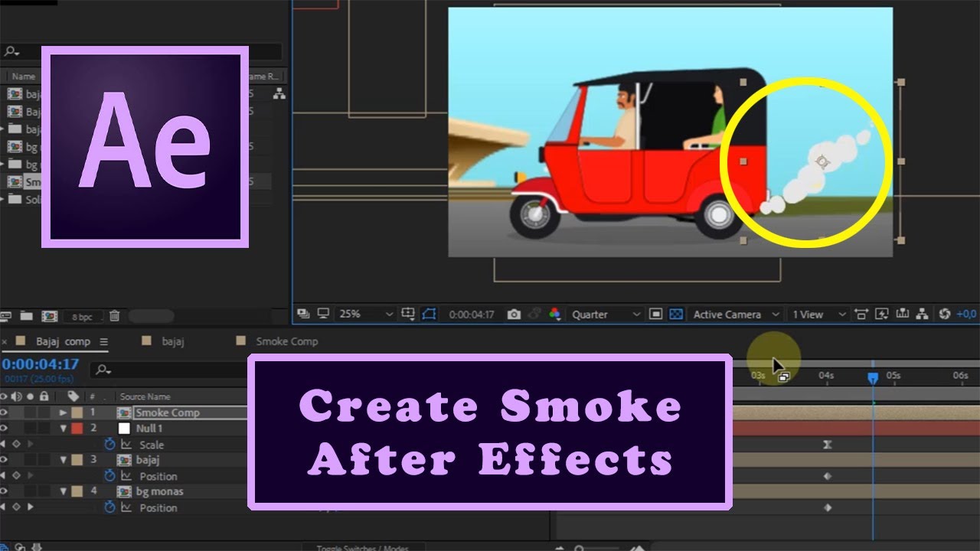This screenshot has height=551, width=980.
Task: Create a new composition from Project panel
Action: 49,315
